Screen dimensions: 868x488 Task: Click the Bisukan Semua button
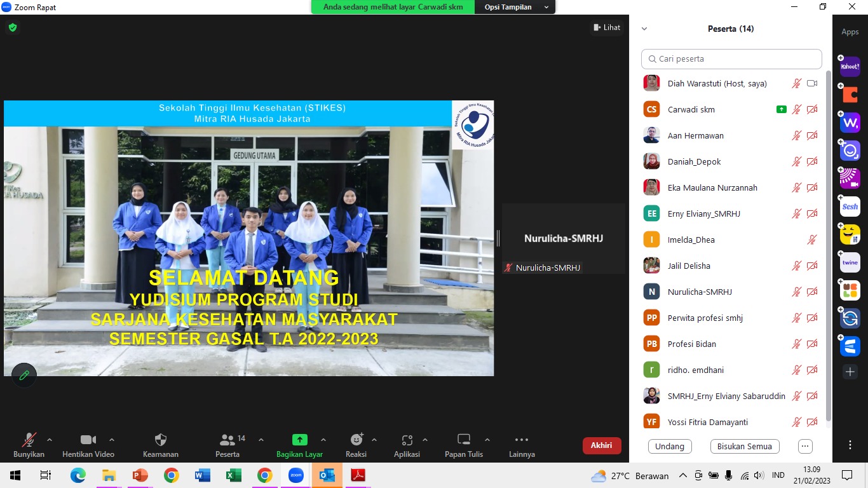coord(745,446)
